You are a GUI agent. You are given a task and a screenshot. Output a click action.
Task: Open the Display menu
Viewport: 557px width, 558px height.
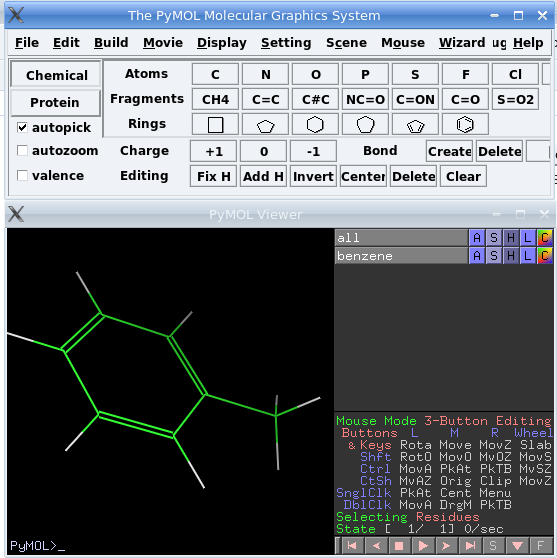[222, 43]
